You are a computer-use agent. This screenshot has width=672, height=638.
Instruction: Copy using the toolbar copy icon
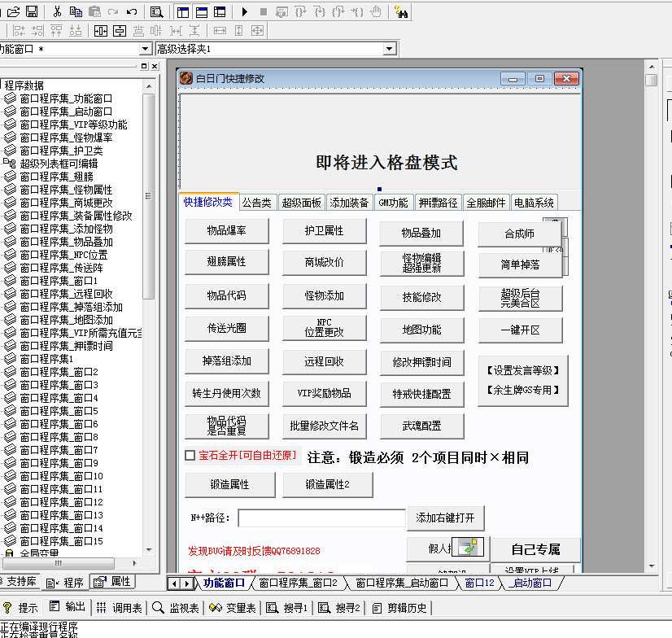pyautogui.click(x=76, y=11)
